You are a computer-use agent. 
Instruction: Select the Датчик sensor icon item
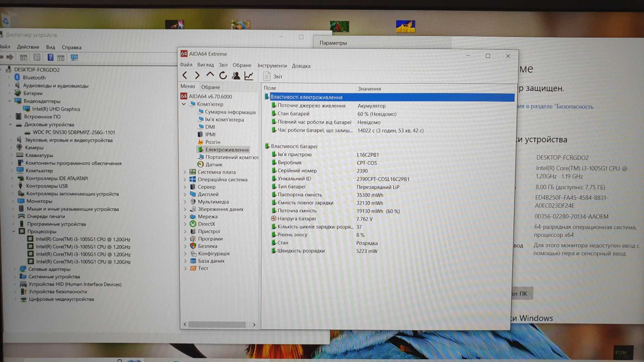pos(201,164)
